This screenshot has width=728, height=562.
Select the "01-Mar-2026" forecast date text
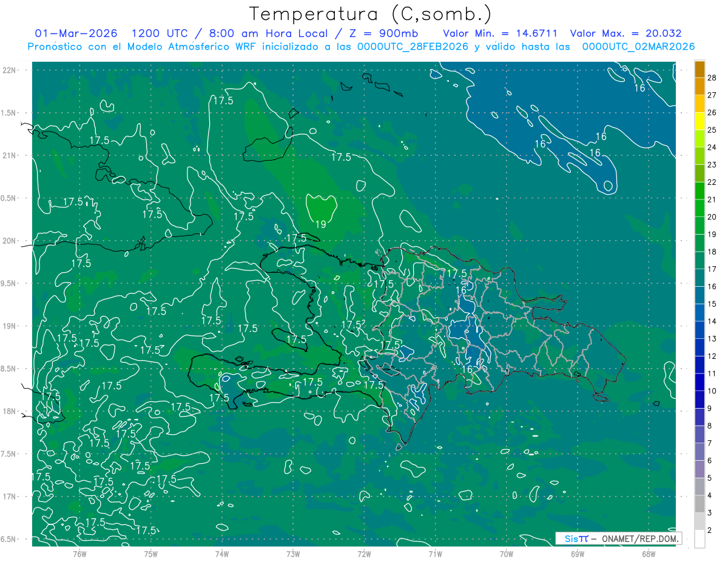[x=76, y=34]
